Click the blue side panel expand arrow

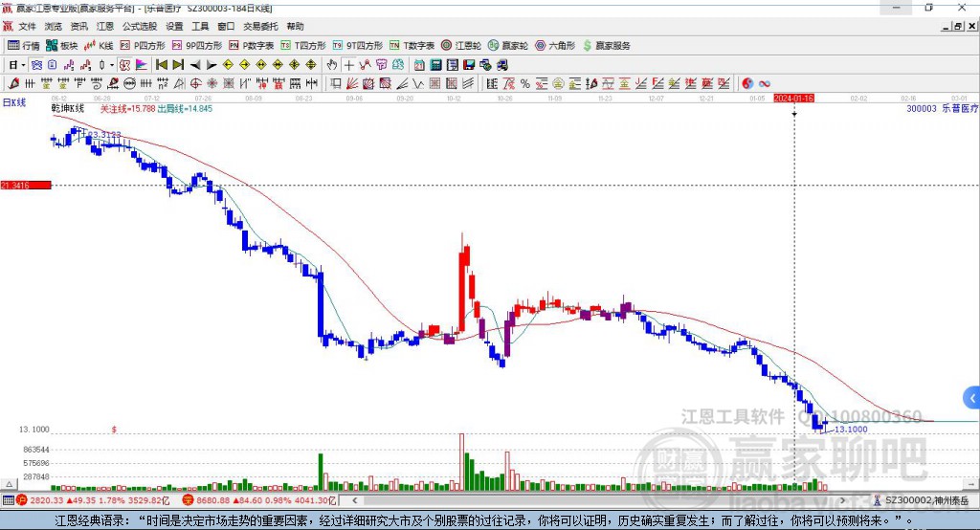(x=972, y=398)
